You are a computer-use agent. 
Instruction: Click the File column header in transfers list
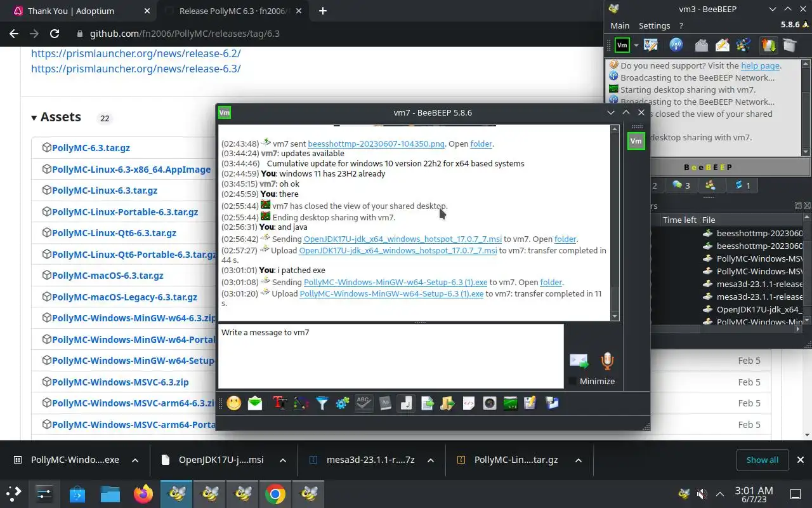click(x=752, y=220)
